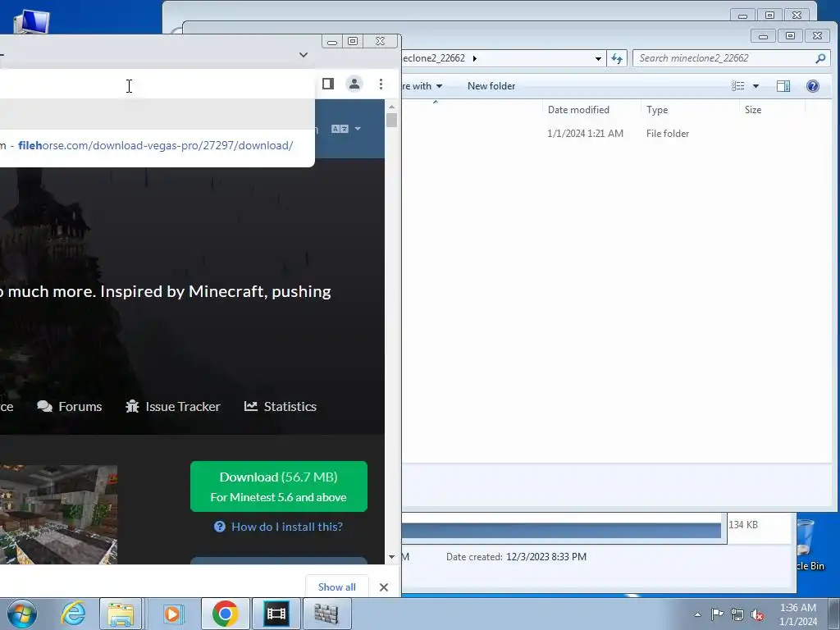The width and height of the screenshot is (840, 630).
Task: Click the Statistics chart icon
Action: [x=251, y=406]
